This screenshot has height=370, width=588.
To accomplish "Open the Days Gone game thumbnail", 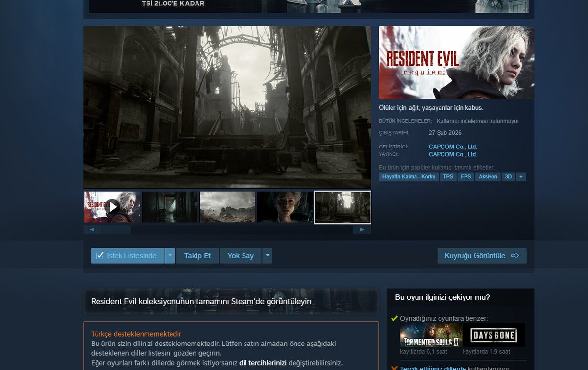I will click(493, 335).
